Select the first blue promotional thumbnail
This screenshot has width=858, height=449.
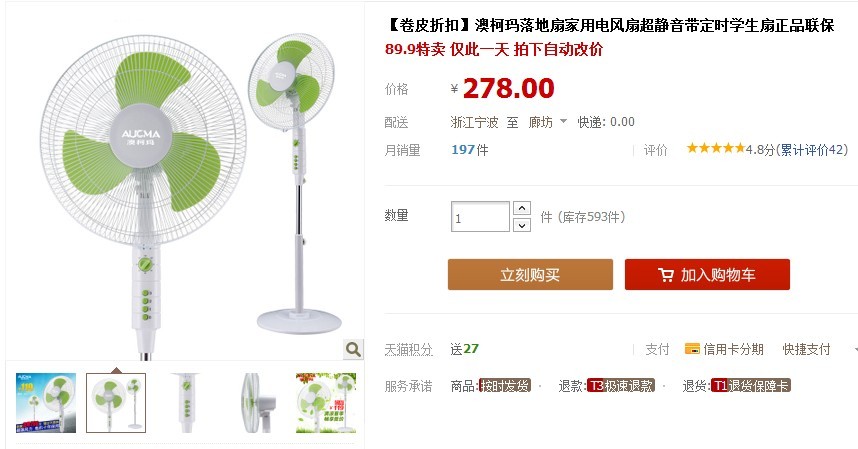click(46, 403)
